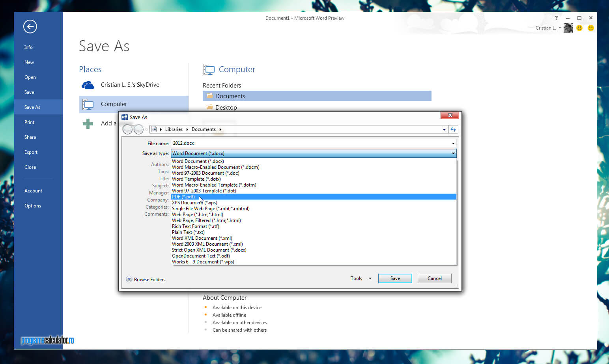Click the Save As backstage tab
Screen dimensions: 609x364
click(38, 107)
